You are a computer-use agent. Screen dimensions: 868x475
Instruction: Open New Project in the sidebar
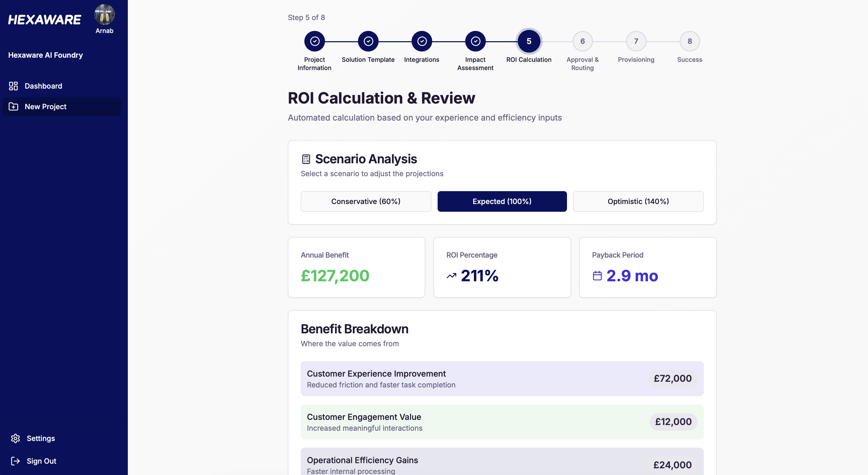(x=46, y=106)
